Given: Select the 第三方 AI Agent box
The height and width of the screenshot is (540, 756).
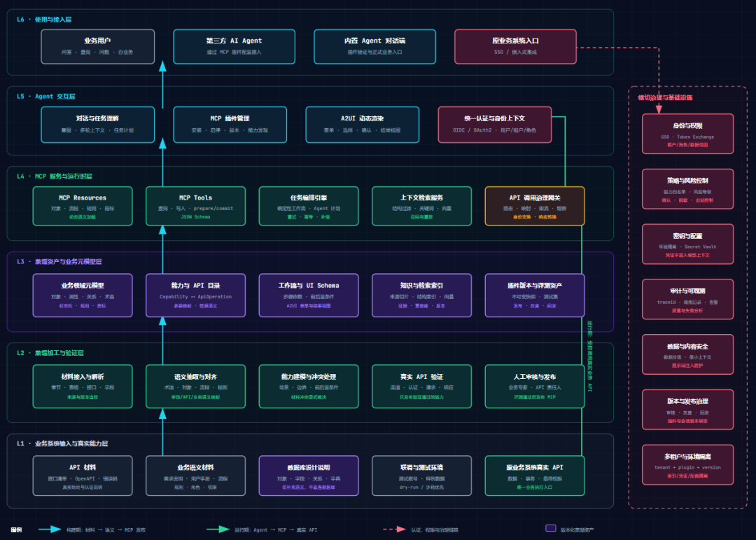Looking at the screenshot, I should tap(234, 46).
